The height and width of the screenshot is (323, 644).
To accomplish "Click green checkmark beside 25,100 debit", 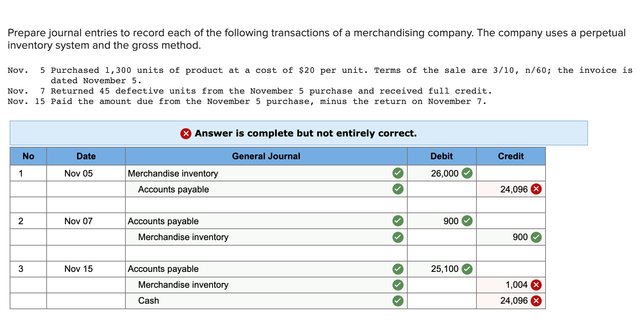I will (467, 269).
